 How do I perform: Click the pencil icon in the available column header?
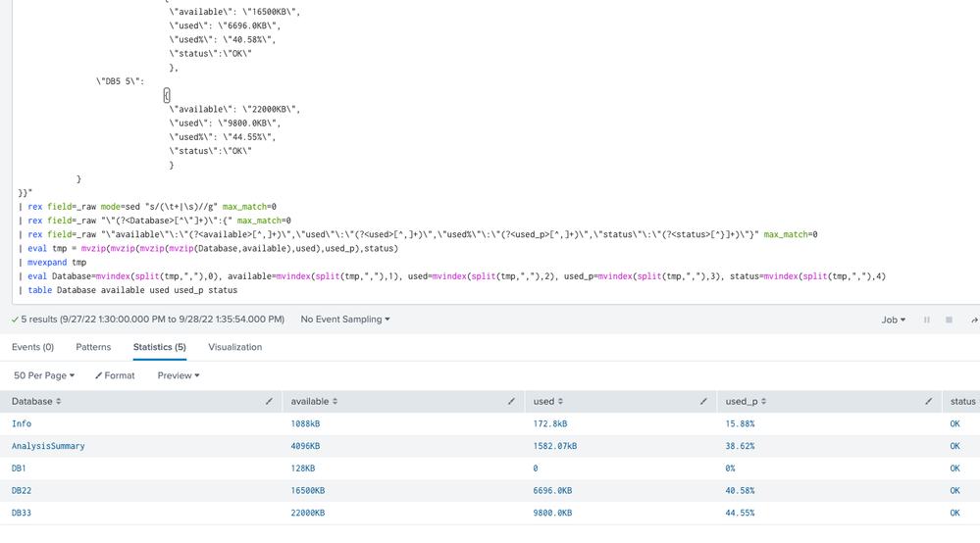coord(511,402)
